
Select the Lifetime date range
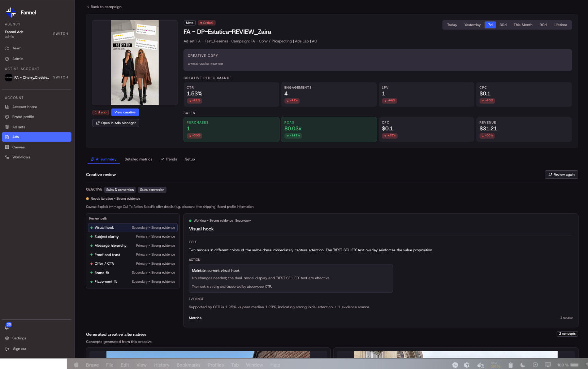point(560,25)
